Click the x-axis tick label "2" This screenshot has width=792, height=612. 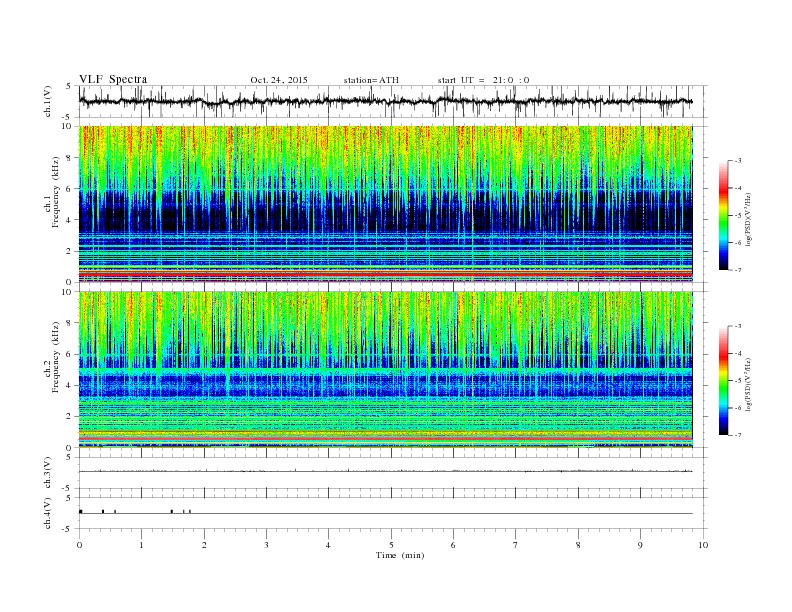tap(204, 545)
